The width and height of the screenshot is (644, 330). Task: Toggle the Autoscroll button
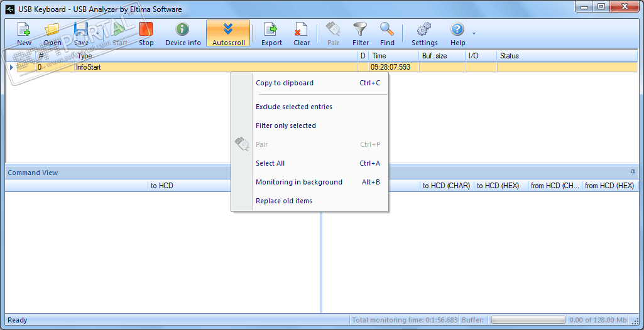[228, 34]
